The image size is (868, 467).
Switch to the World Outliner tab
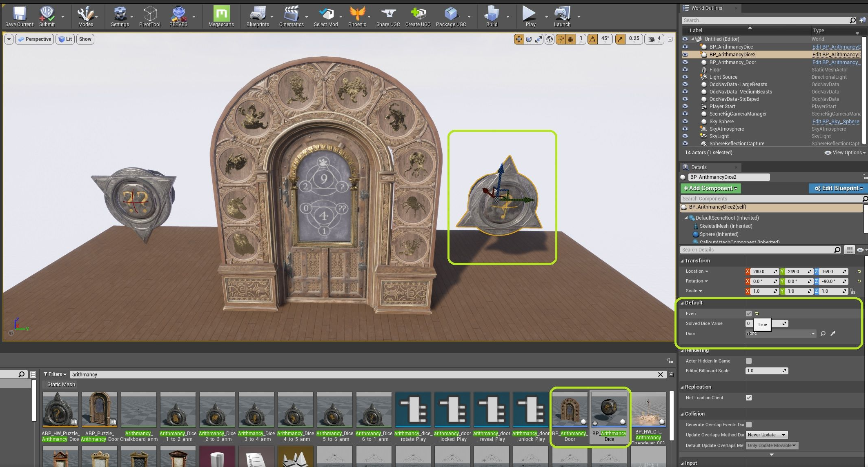706,8
